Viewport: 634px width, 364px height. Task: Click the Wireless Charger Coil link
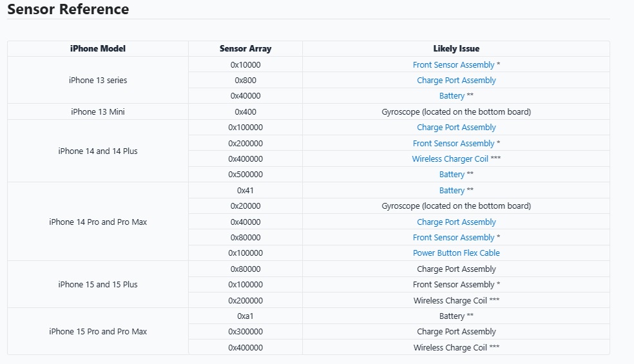[450, 159]
